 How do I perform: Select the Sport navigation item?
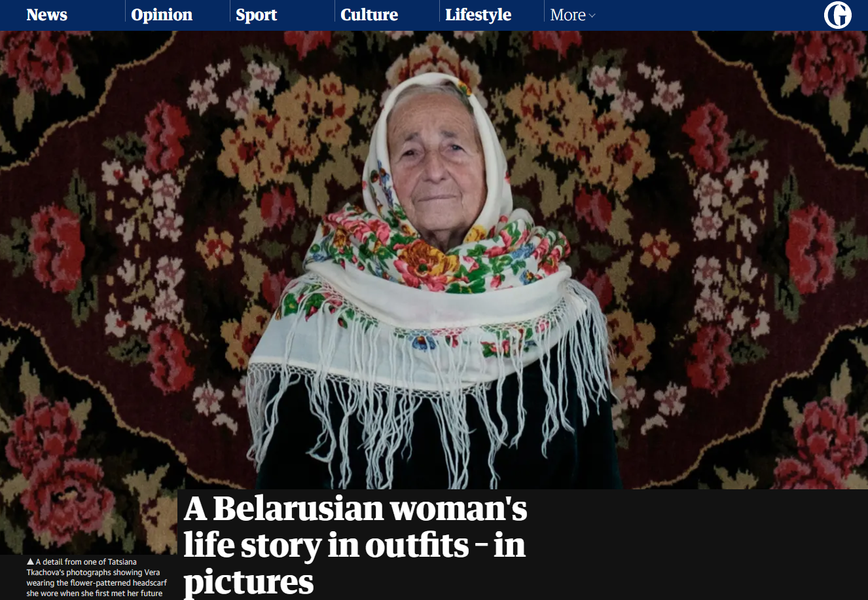click(256, 14)
